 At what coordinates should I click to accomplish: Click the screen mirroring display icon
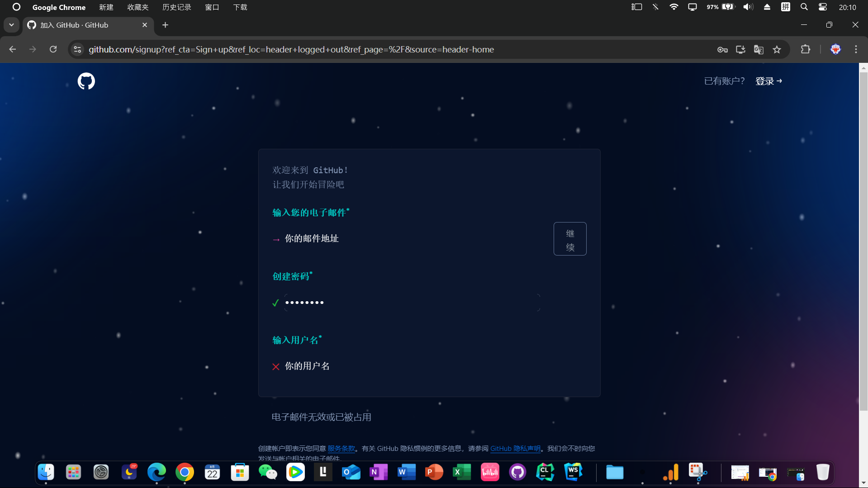point(692,7)
